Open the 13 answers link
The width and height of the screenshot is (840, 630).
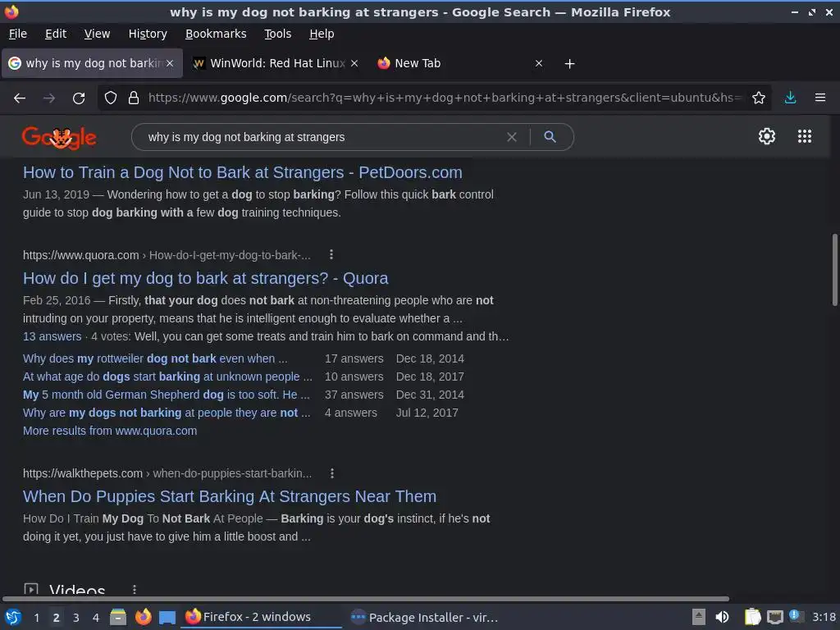[x=52, y=336]
